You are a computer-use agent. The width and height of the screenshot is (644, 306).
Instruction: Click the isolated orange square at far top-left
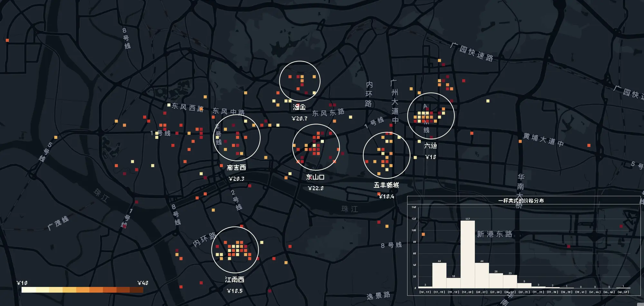tap(7, 40)
